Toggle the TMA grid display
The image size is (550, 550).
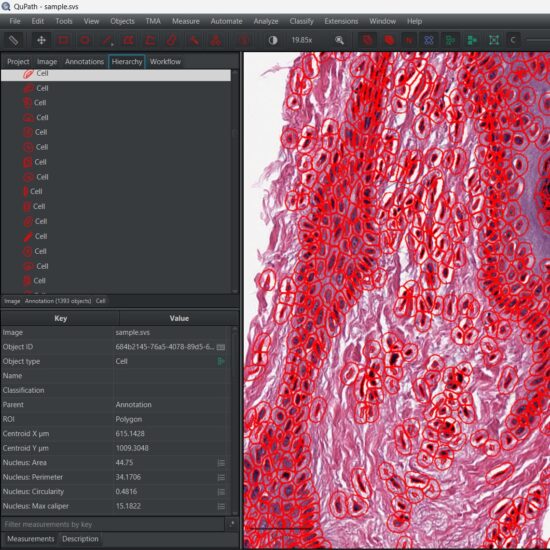(429, 40)
